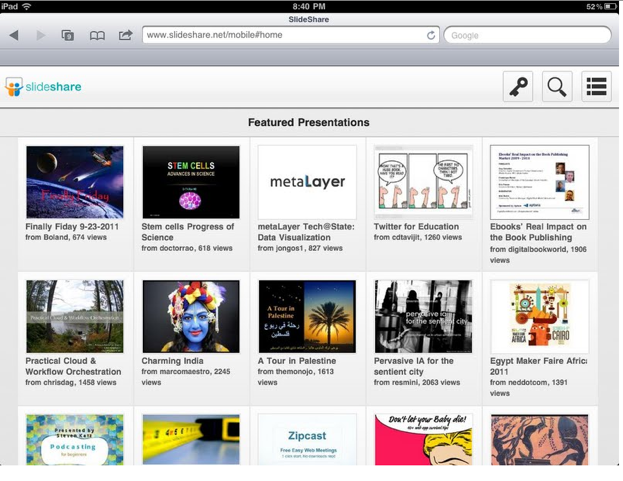
Task: Click 'metaLayer Tech@State: Data Visualization' title
Action: (306, 232)
